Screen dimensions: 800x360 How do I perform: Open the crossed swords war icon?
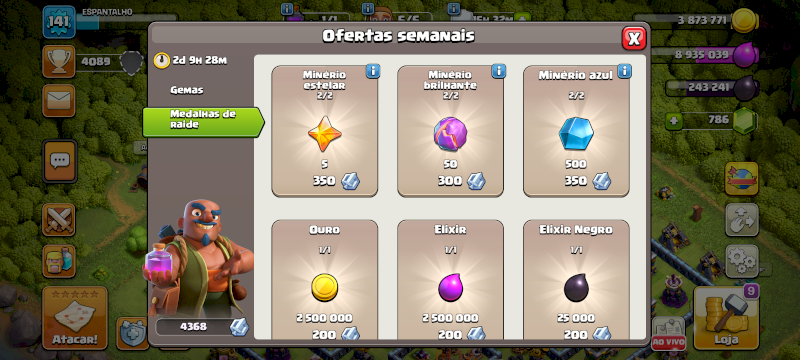pyautogui.click(x=59, y=219)
